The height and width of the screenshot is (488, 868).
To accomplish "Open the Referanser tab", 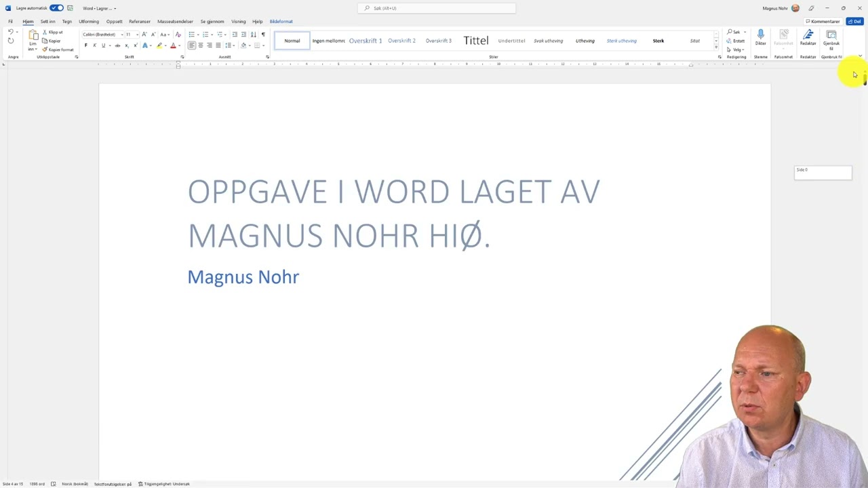I will click(x=140, y=22).
